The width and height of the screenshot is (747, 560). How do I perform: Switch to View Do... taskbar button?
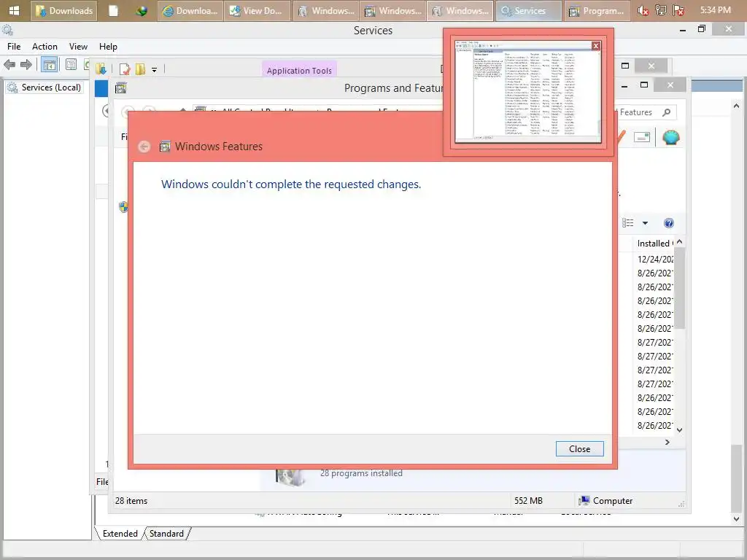pyautogui.click(x=258, y=10)
